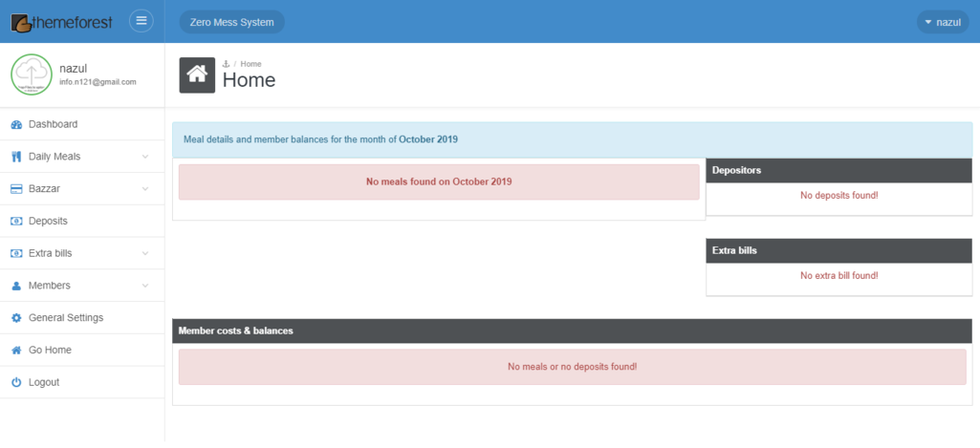
Task: Expand the Bazzar submenu chevron
Action: point(145,189)
